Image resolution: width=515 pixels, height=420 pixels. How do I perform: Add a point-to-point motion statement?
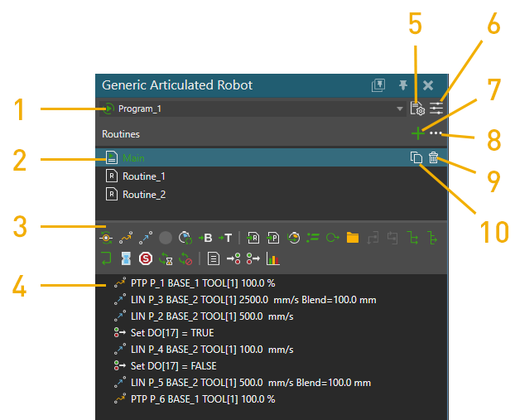click(127, 239)
